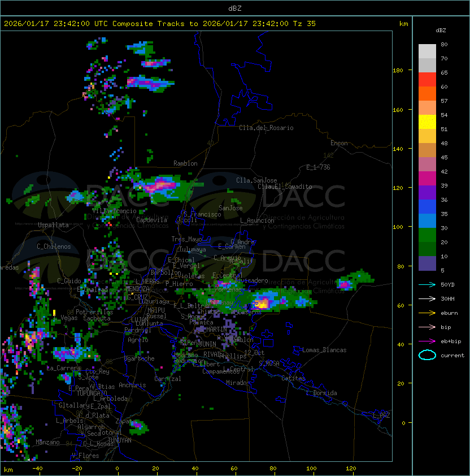Viewport: 470px width, 476px height.
Task: Click the 'L_Dormida' map label
Action: (x=321, y=393)
